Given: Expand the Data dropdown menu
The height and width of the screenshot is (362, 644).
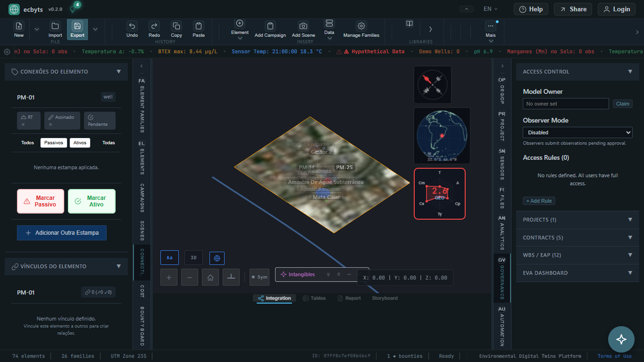Looking at the screenshot, I should (329, 39).
